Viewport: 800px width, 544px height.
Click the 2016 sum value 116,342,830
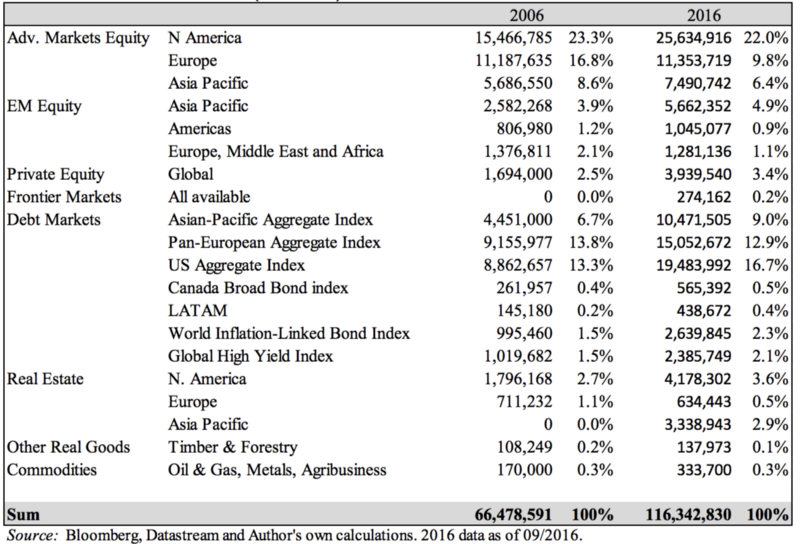pyautogui.click(x=689, y=516)
